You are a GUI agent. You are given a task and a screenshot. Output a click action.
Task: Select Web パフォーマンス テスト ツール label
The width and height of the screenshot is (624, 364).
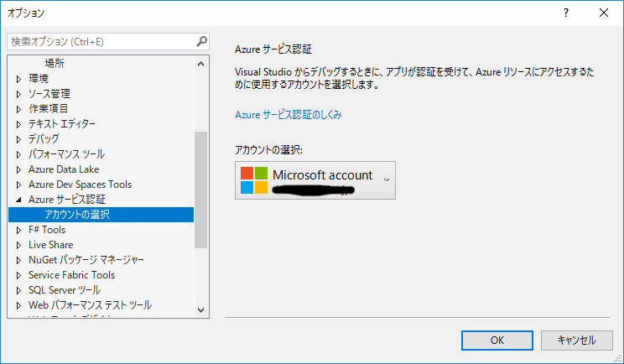pos(90,305)
